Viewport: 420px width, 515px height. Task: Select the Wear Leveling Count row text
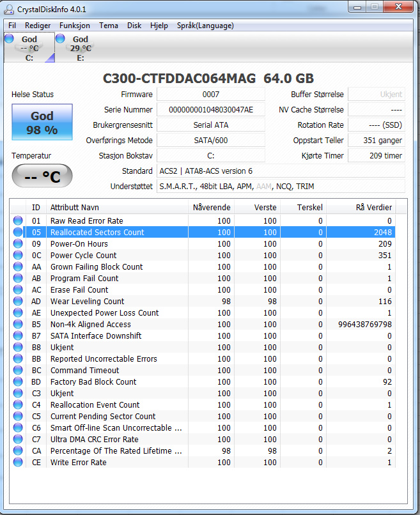(87, 301)
